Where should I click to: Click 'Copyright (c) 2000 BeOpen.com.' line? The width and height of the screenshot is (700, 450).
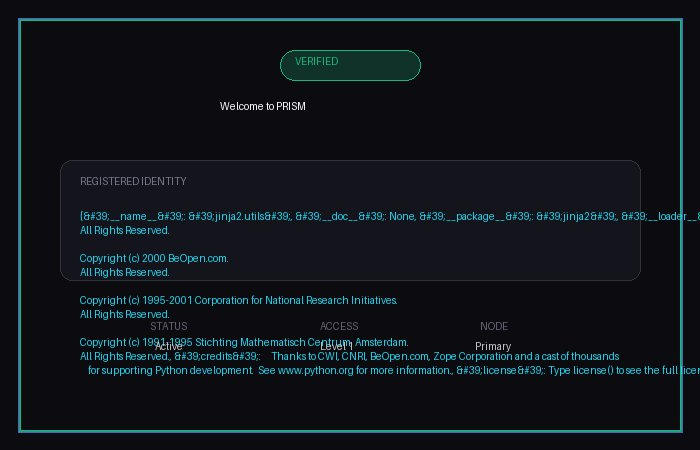pyautogui.click(x=154, y=258)
